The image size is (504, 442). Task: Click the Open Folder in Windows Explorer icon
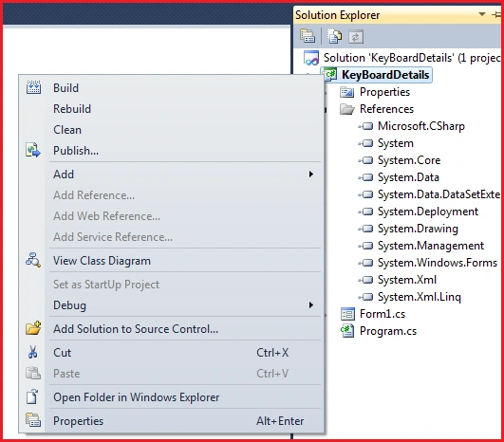click(x=32, y=396)
